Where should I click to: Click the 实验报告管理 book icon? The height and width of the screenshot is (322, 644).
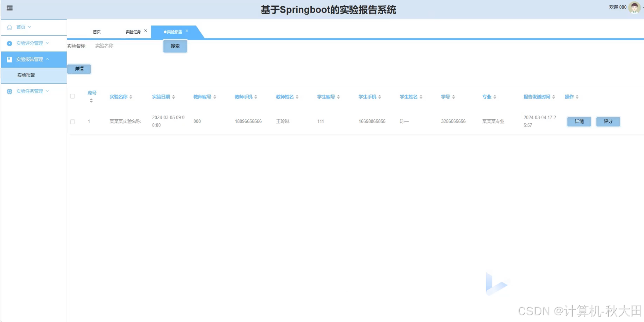pos(9,59)
